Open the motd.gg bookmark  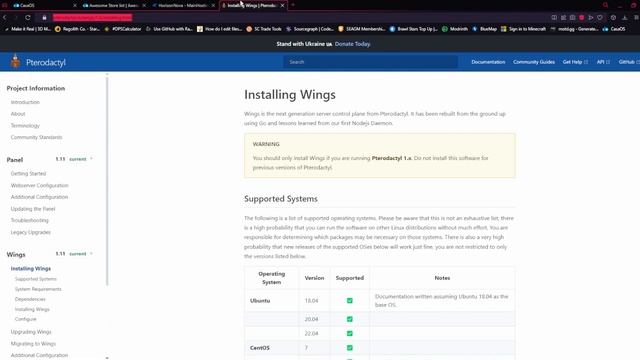tap(574, 29)
